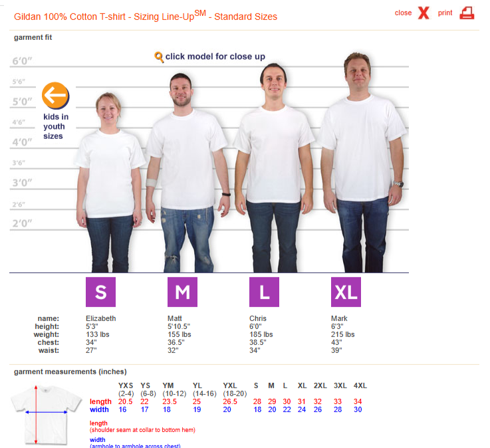Click the 'waist:' row label
The image size is (490, 448).
click(x=49, y=350)
